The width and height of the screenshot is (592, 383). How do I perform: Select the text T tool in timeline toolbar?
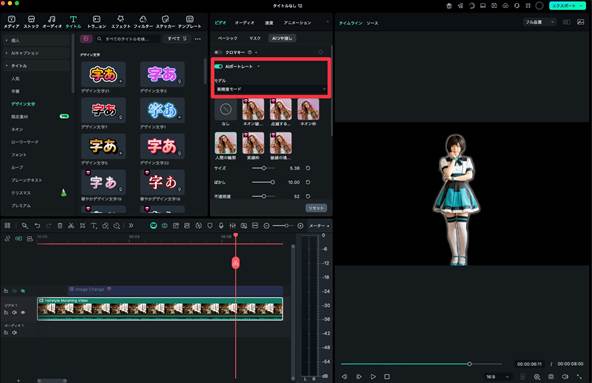94,225
